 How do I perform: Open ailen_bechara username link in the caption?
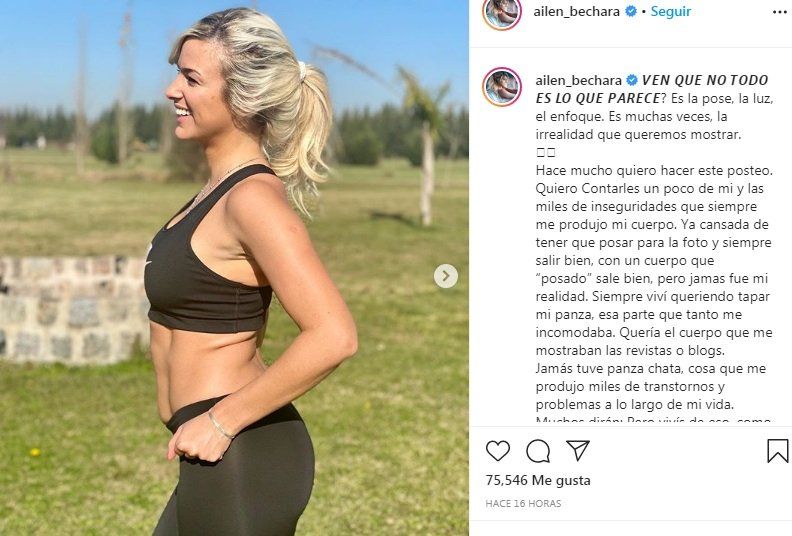pyautogui.click(x=578, y=80)
